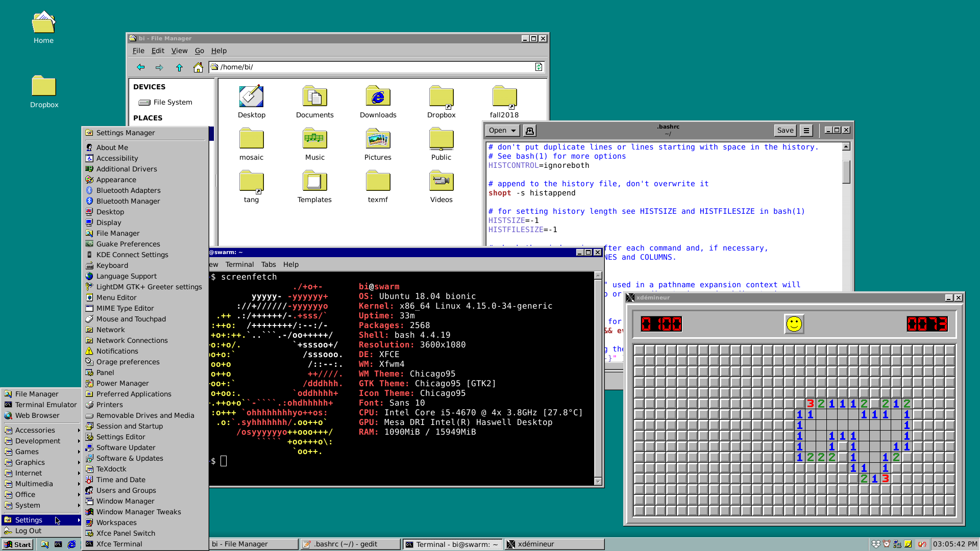
Task: Open the Home icon on the desktop
Action: click(x=43, y=23)
